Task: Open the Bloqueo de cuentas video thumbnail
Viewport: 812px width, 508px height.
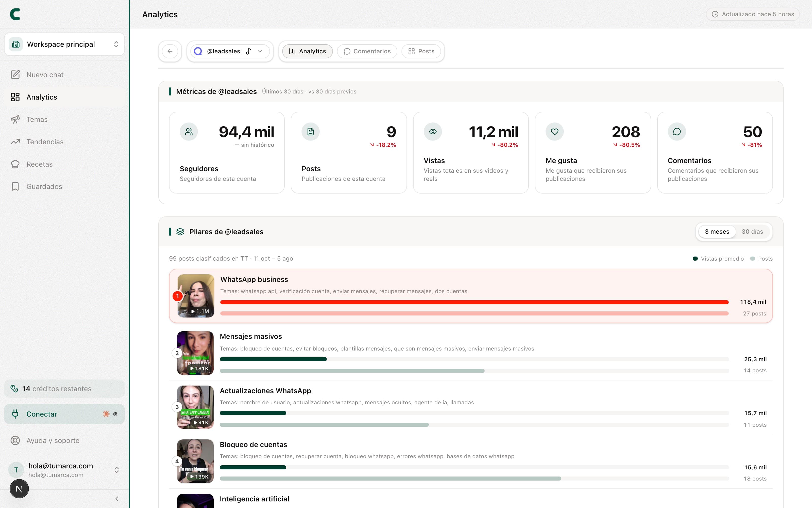Action: point(195,461)
